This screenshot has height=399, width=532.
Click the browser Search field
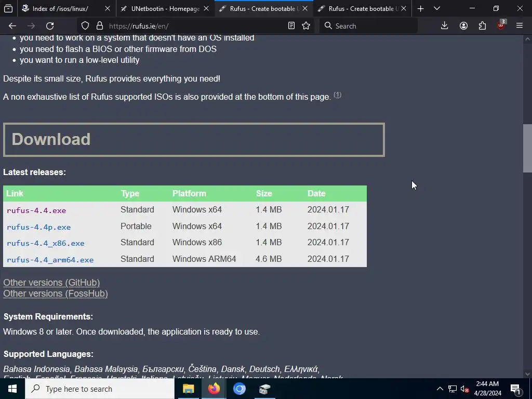[368, 26]
